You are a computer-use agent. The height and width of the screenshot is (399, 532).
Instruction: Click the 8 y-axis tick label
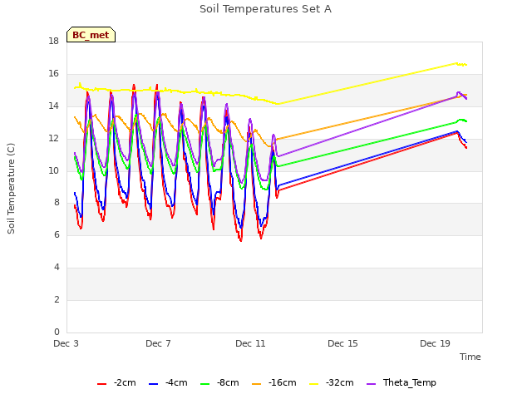pyautogui.click(x=57, y=203)
